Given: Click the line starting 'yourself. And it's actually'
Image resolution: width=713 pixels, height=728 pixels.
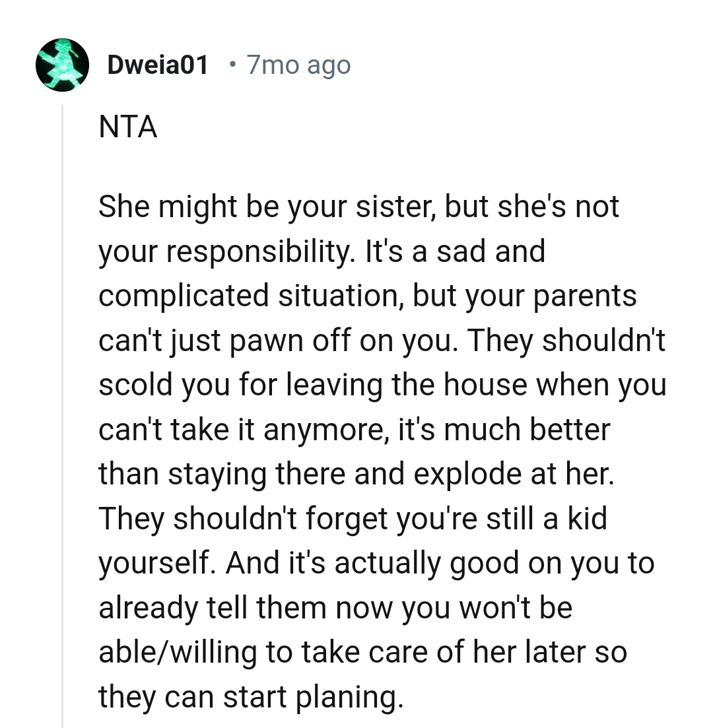Looking at the screenshot, I should point(376,563).
